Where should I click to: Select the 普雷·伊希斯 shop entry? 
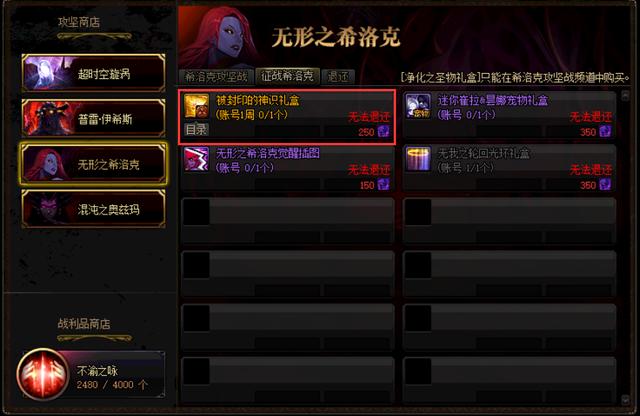[93, 118]
